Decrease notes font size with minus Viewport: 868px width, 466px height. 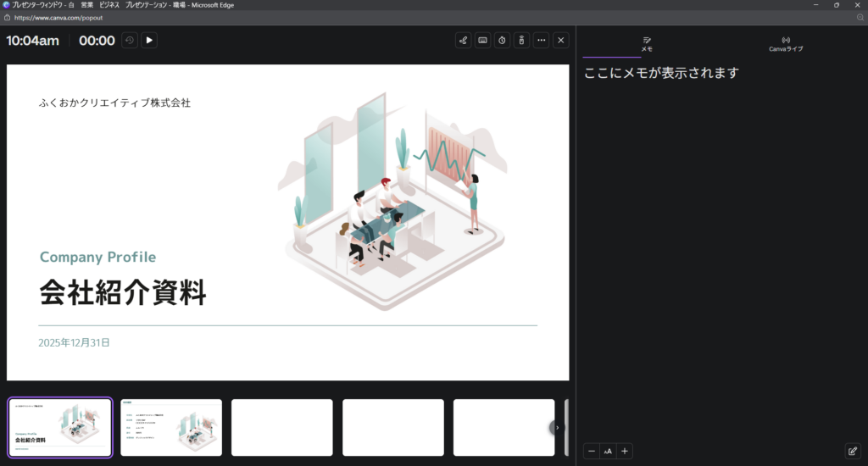coord(592,451)
